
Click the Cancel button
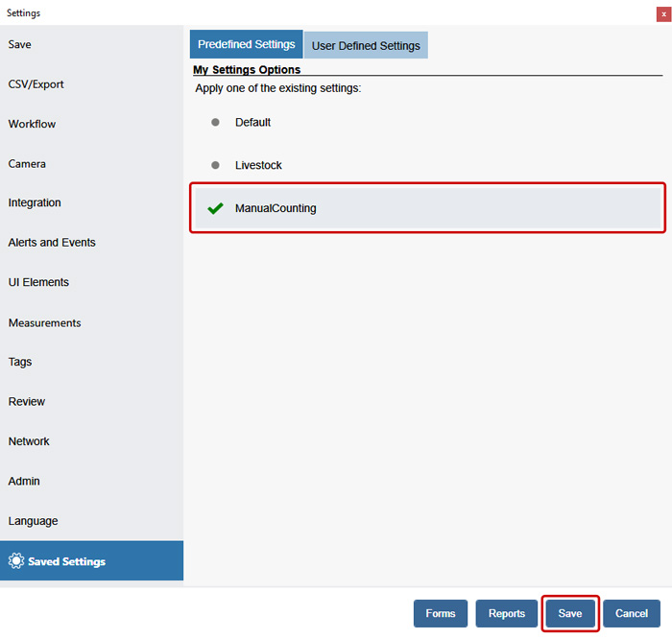pos(631,614)
